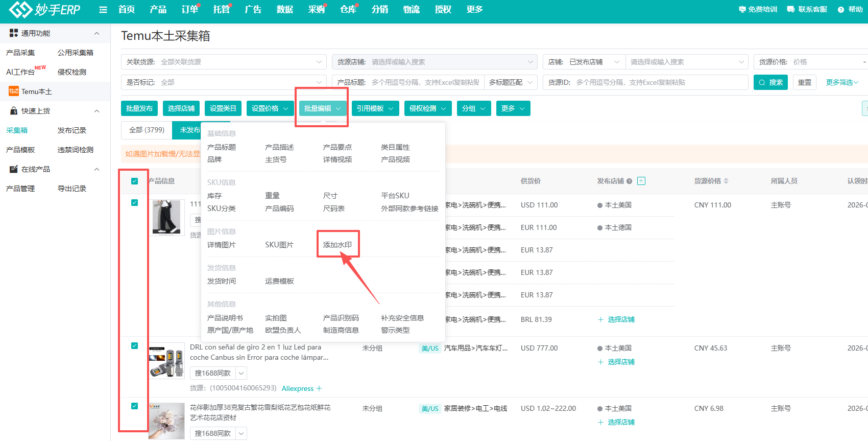
Task: Toggle the hamburger menu collapse icon
Action: 103,10
